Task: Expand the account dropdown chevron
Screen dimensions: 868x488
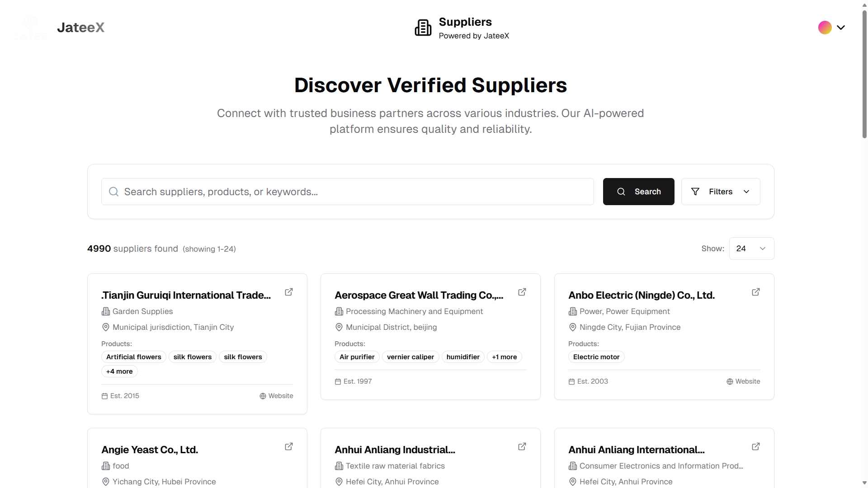Action: coord(841,28)
